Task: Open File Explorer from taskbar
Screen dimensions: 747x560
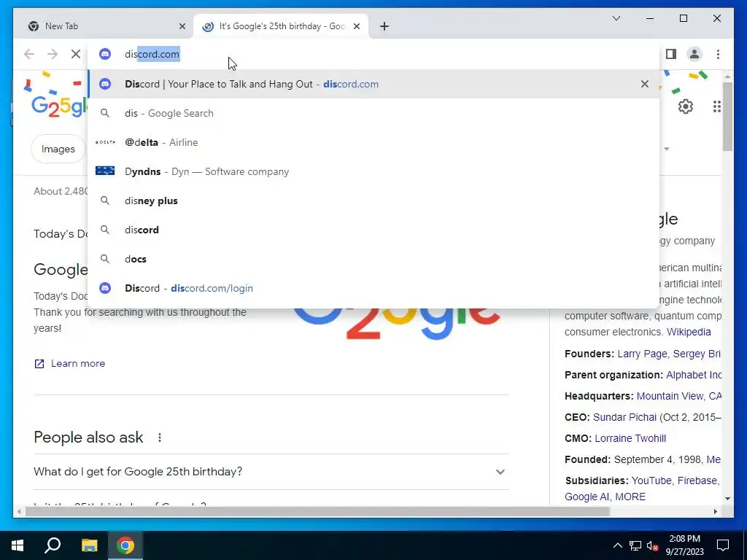Action: [x=89, y=545]
